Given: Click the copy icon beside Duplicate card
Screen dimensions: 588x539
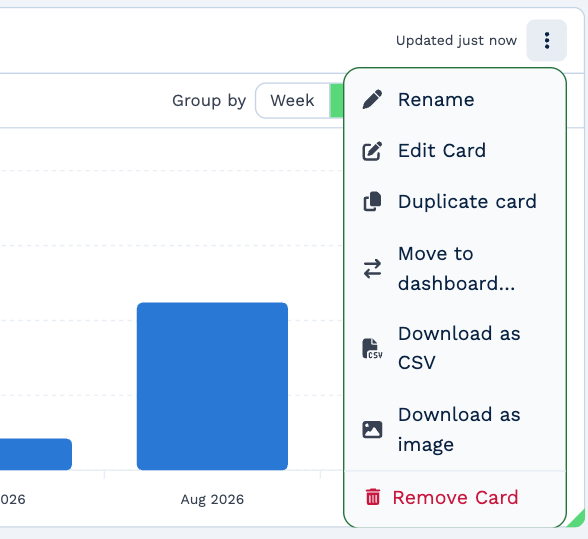Looking at the screenshot, I should [x=372, y=201].
